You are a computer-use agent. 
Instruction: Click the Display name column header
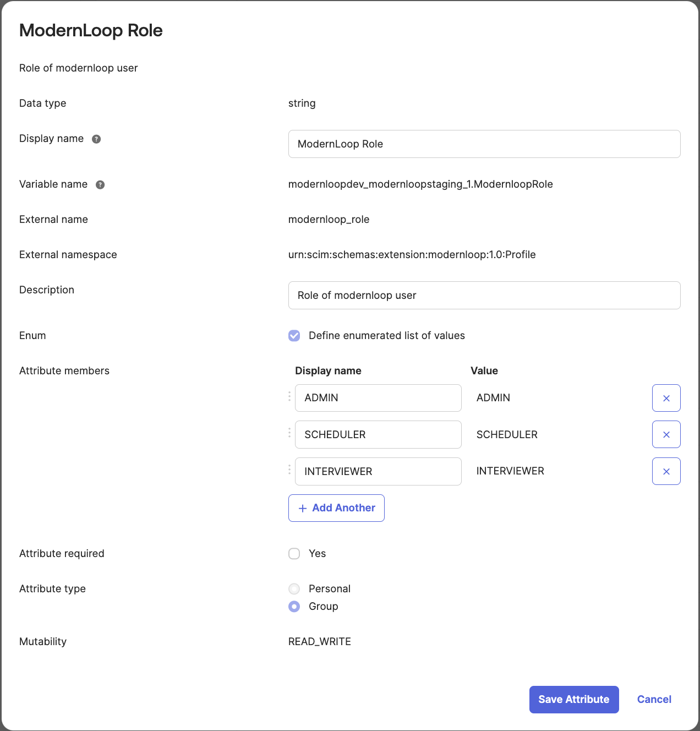[x=328, y=371]
